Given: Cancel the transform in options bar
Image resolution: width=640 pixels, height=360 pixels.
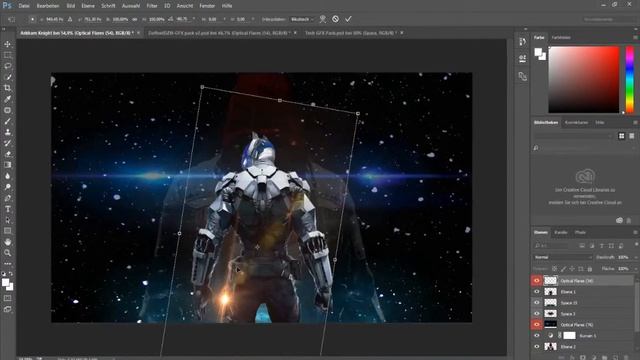Looking at the screenshot, I should click(336, 19).
